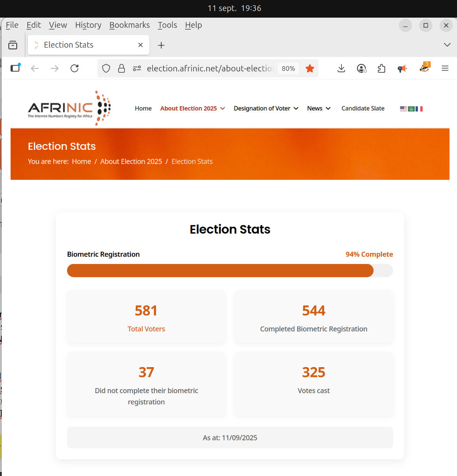Go to Home in site navigation
Image resolution: width=457 pixels, height=476 pixels.
coord(143,108)
